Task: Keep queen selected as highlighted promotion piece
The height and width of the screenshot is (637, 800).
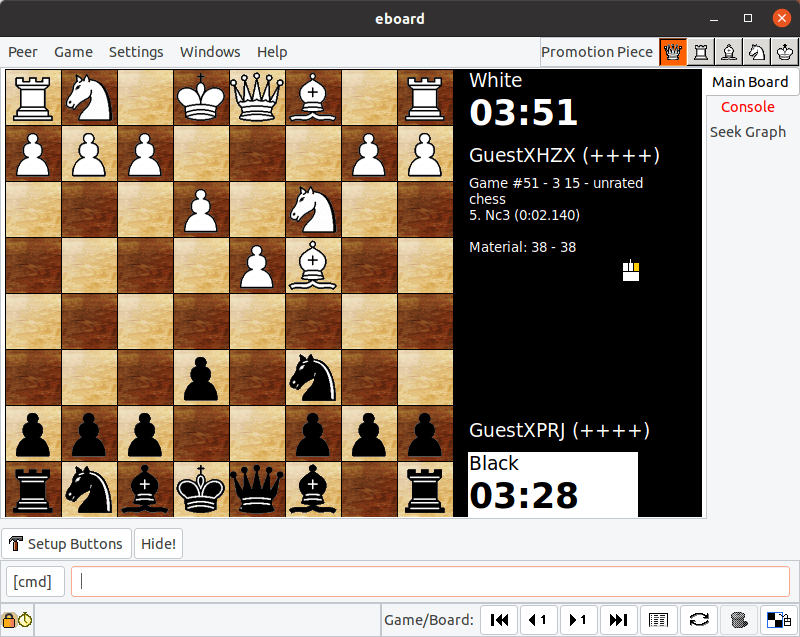Action: pos(672,52)
